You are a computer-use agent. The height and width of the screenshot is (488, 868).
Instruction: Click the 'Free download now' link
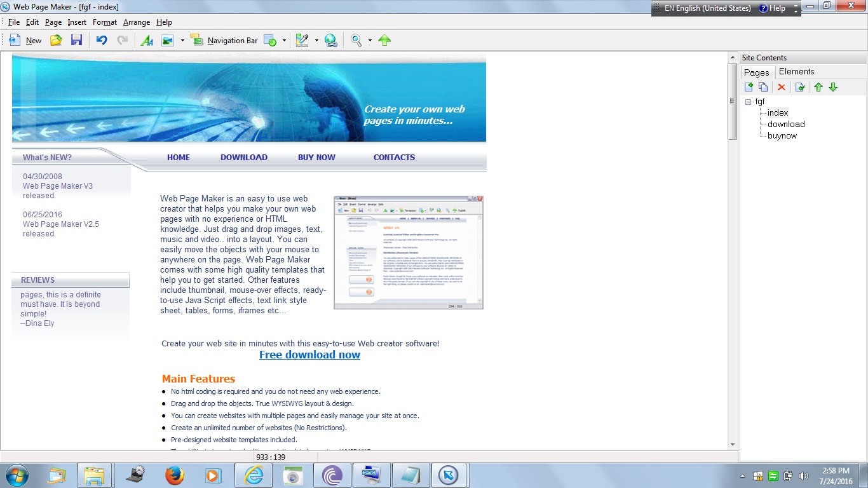tap(309, 355)
